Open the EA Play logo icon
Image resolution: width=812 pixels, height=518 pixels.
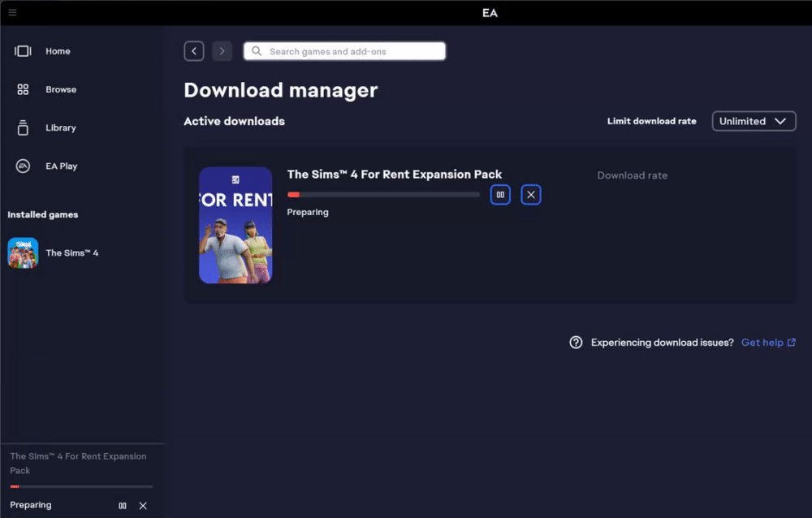click(23, 166)
